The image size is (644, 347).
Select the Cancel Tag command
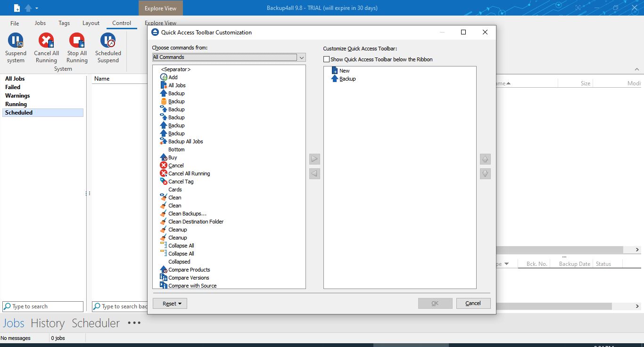click(177, 182)
